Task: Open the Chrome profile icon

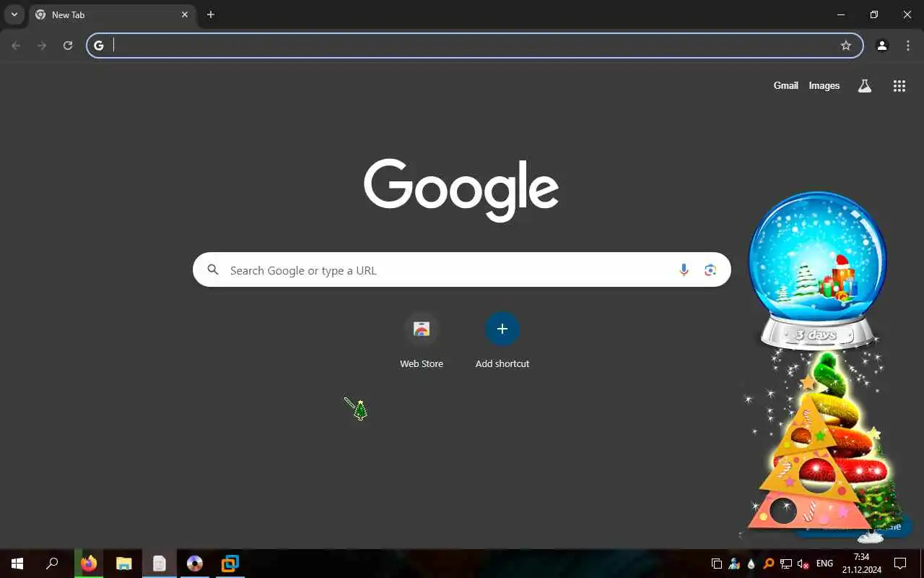Action: pyautogui.click(x=881, y=46)
